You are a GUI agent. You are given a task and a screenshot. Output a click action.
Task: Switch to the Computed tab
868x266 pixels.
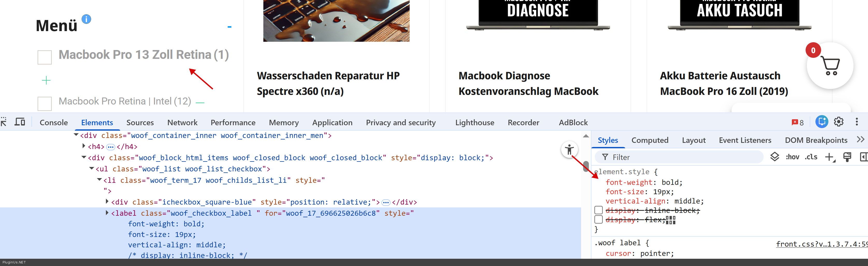point(650,140)
